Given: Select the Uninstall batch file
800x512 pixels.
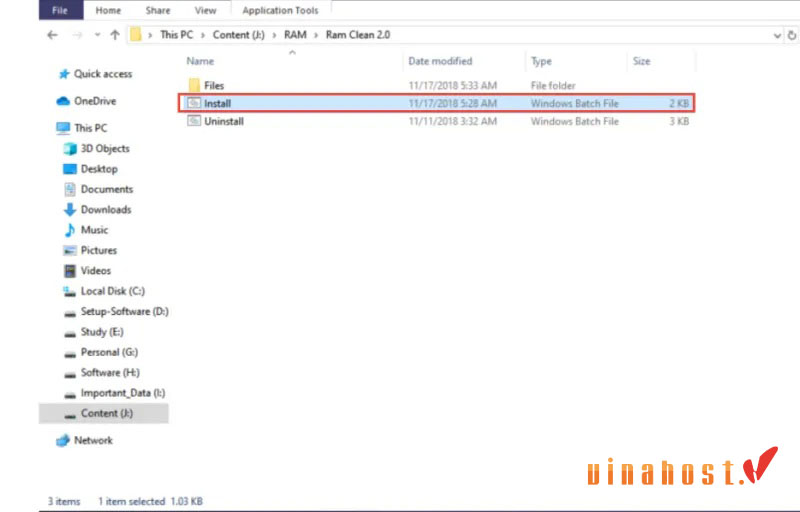Looking at the screenshot, I should point(223,121).
